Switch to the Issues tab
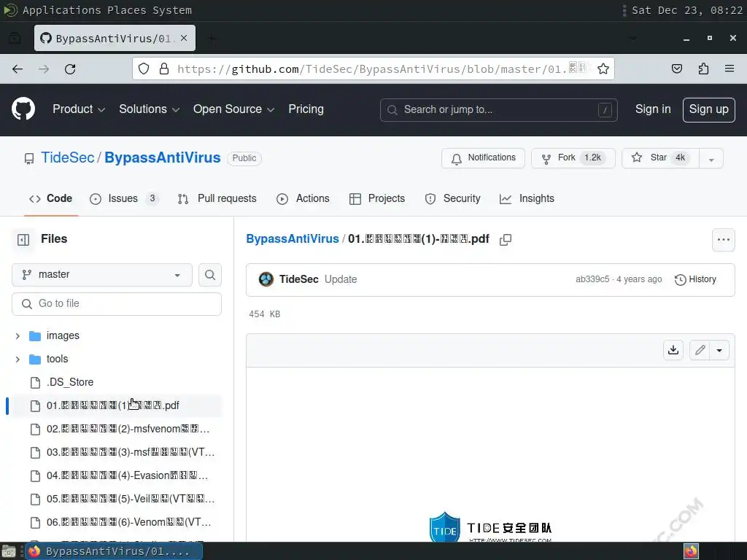The image size is (747, 560). click(x=124, y=198)
